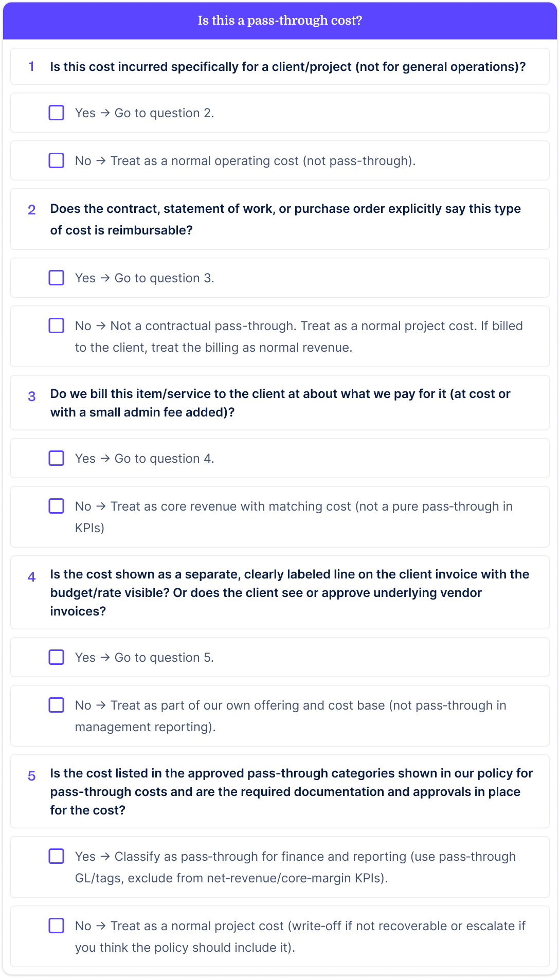Check No for part of own offering
Viewport: 560px width, 978px height.
[56, 705]
